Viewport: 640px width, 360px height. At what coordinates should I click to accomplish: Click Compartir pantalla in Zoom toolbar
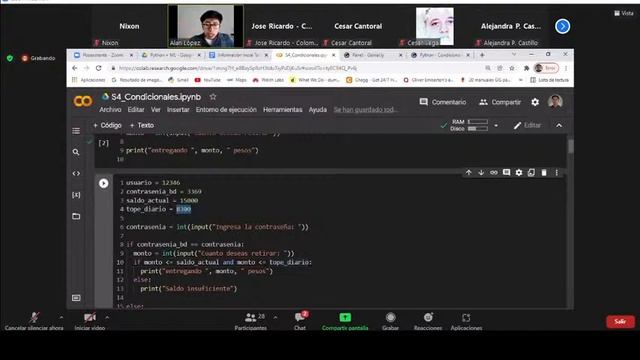click(x=345, y=321)
